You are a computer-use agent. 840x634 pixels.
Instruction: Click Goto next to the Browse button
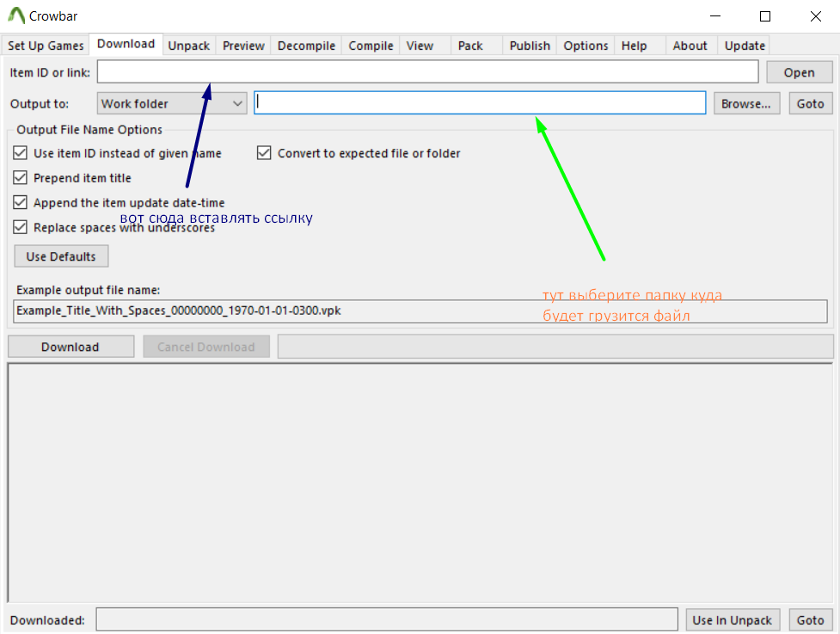810,103
